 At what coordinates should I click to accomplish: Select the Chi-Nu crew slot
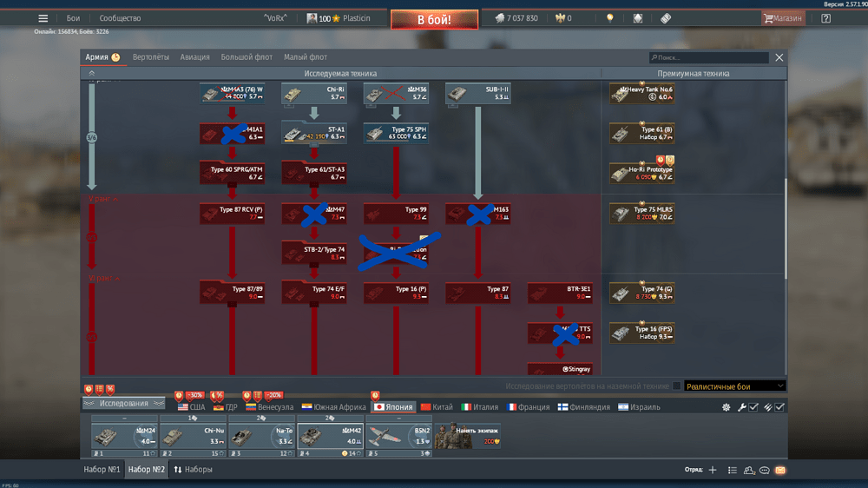click(x=194, y=437)
